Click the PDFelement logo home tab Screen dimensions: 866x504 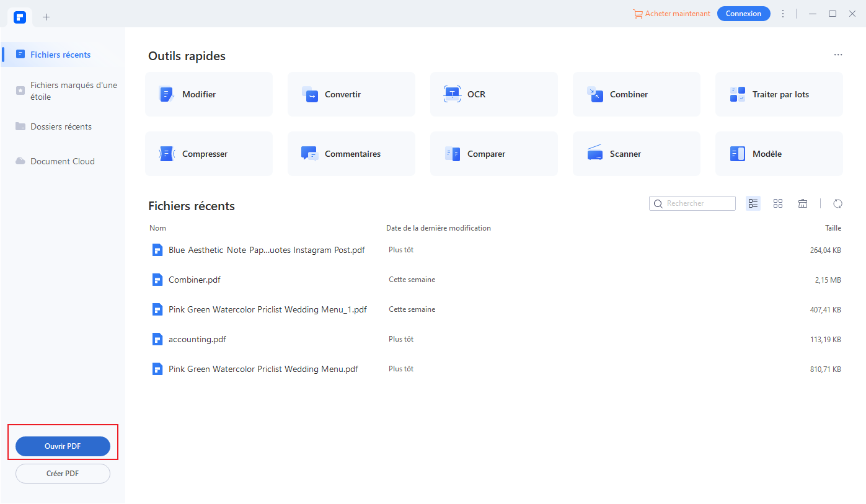click(x=20, y=17)
